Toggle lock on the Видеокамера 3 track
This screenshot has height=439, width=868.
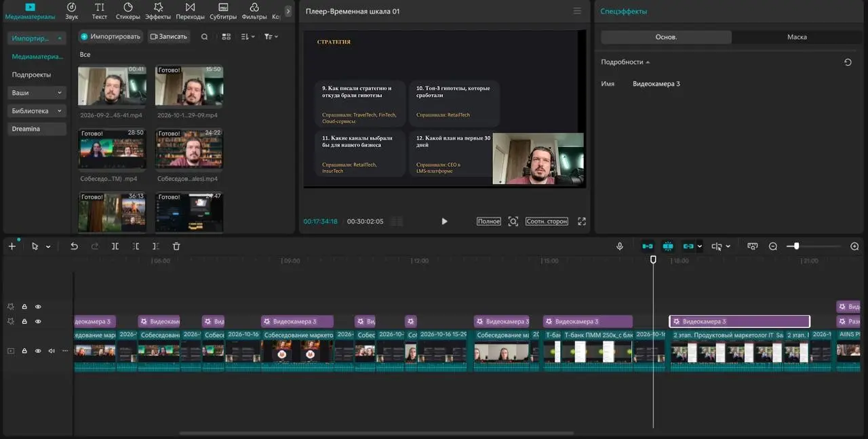(24, 322)
